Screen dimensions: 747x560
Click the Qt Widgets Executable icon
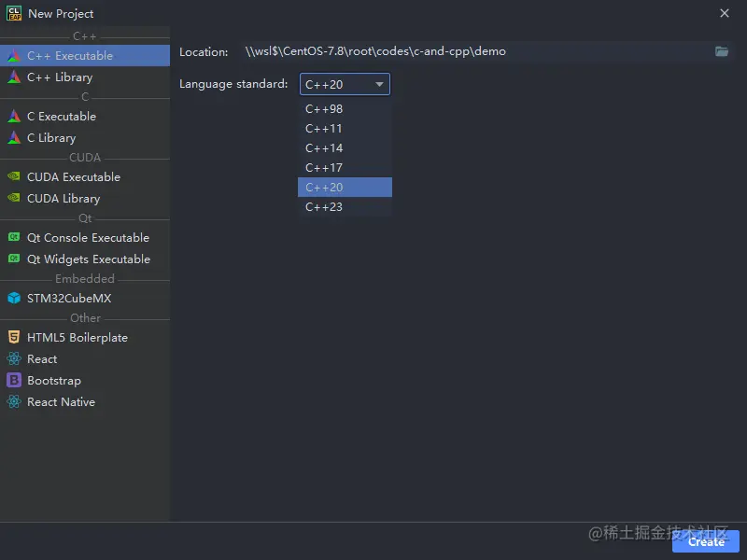14,259
